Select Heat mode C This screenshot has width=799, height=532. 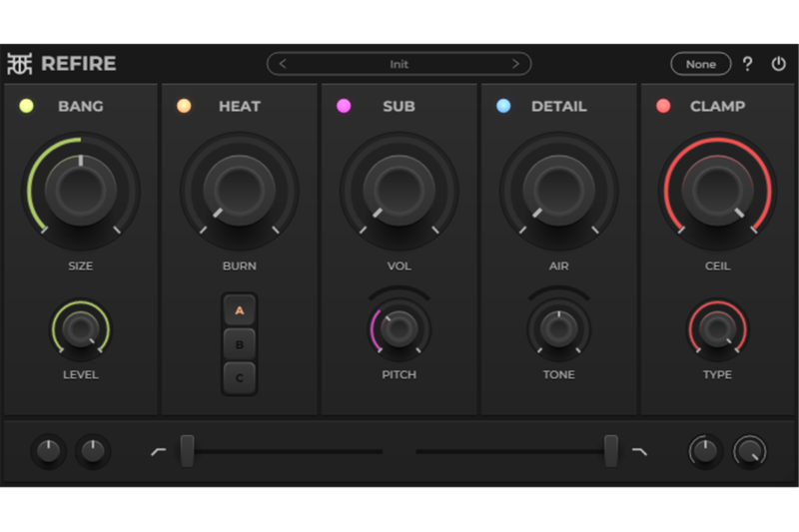240,377
